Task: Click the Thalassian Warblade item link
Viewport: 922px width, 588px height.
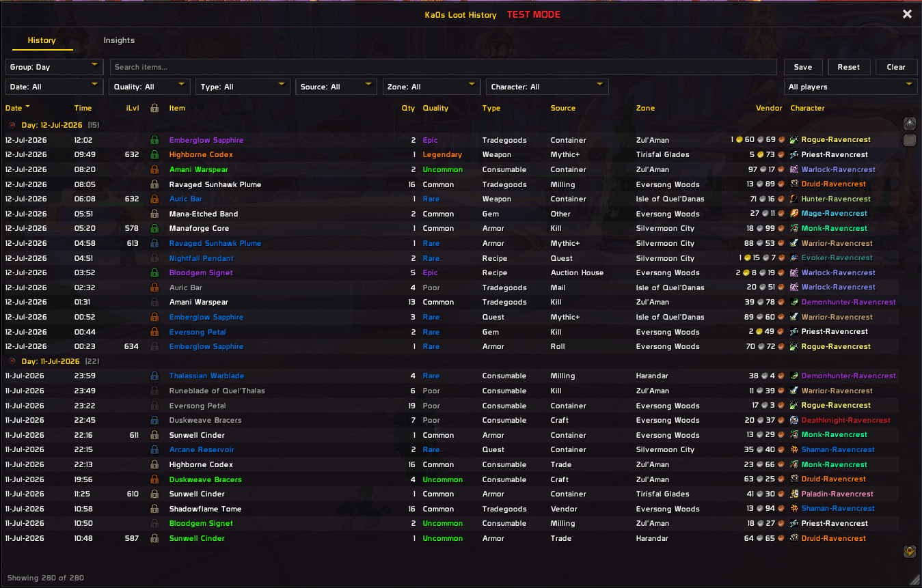Action: (206, 376)
